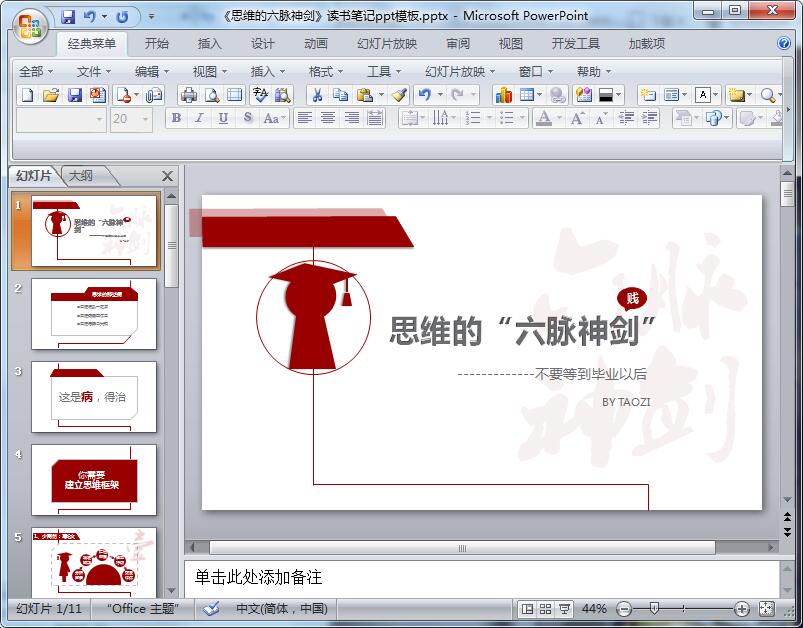Toggle Center alignment
This screenshot has height=628, width=803.
[x=328, y=118]
